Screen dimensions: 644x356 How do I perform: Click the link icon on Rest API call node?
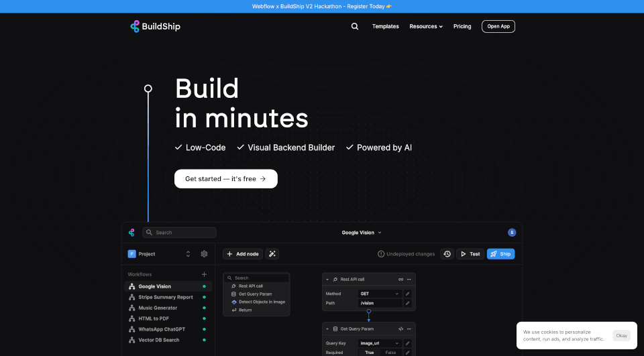(401, 279)
